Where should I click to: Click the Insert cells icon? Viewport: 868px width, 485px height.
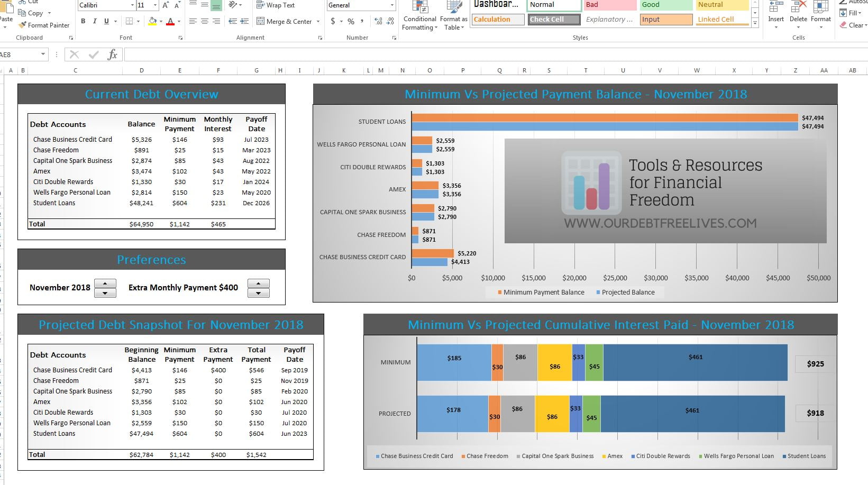pyautogui.click(x=776, y=7)
